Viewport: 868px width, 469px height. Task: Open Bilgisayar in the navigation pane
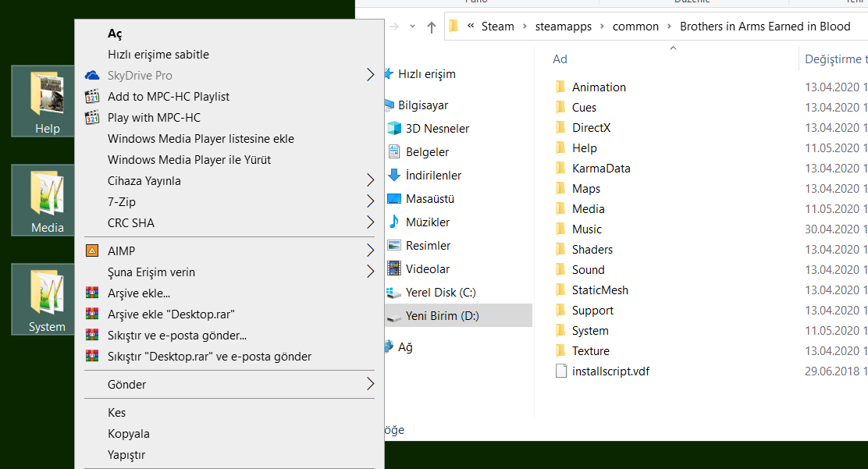pos(423,105)
